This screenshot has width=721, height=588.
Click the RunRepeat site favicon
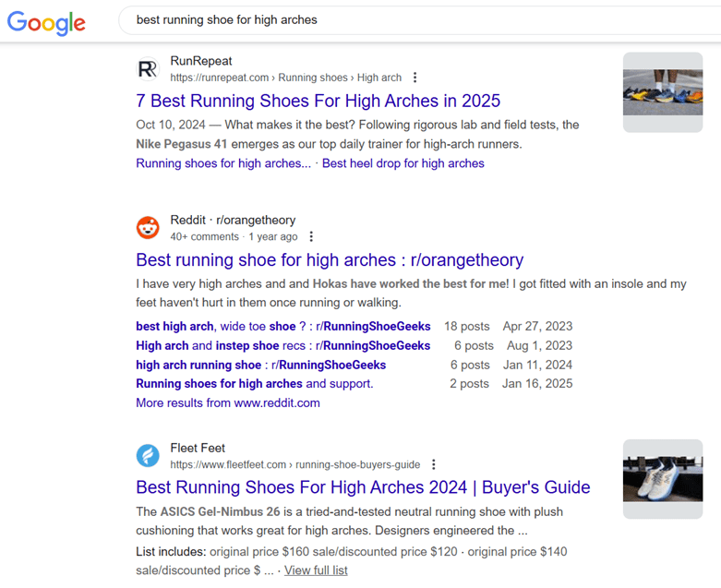click(x=148, y=69)
